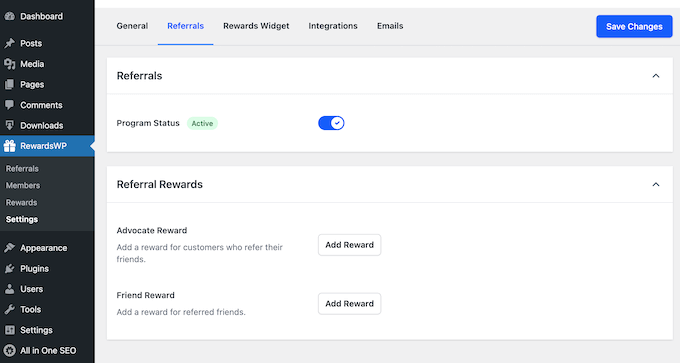Open the Comments menu label

coord(41,105)
